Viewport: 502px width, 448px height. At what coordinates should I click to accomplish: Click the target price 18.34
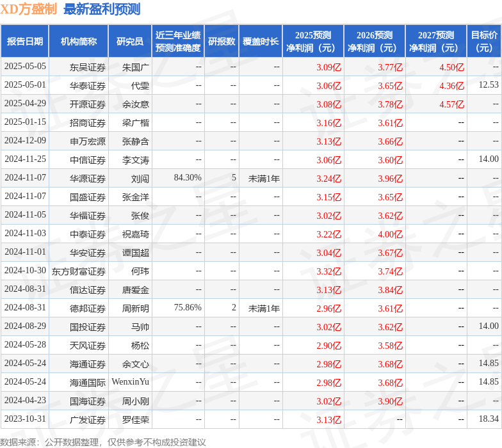tap(489, 419)
